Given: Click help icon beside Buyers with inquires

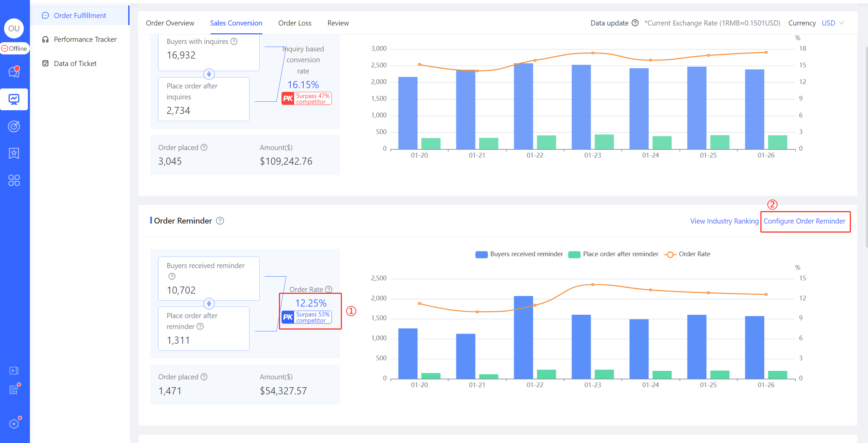Looking at the screenshot, I should tap(234, 41).
